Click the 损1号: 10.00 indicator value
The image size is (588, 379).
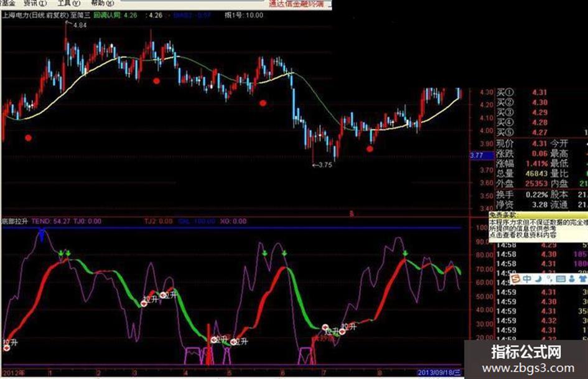pyautogui.click(x=244, y=16)
